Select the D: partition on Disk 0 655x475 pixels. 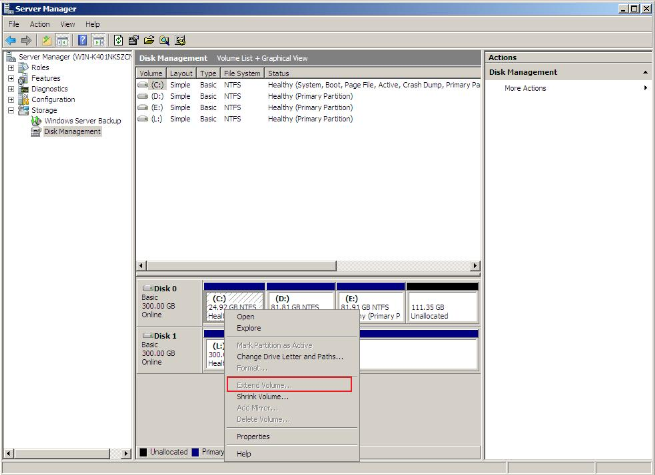(301, 302)
